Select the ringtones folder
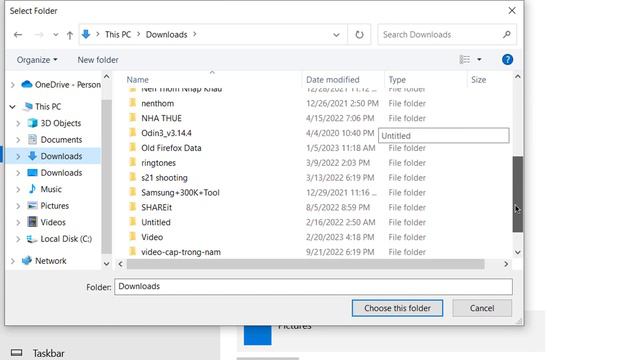The height and width of the screenshot is (360, 640). tap(158, 163)
